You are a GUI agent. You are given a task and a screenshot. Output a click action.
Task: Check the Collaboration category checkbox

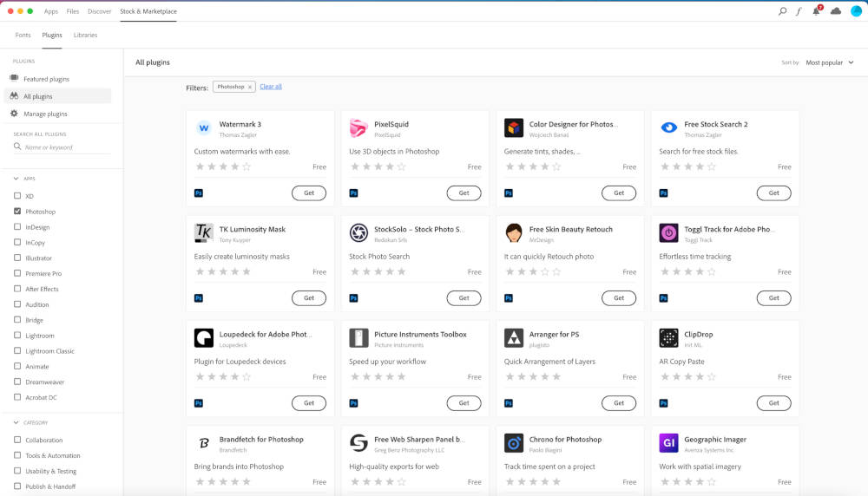coord(17,441)
